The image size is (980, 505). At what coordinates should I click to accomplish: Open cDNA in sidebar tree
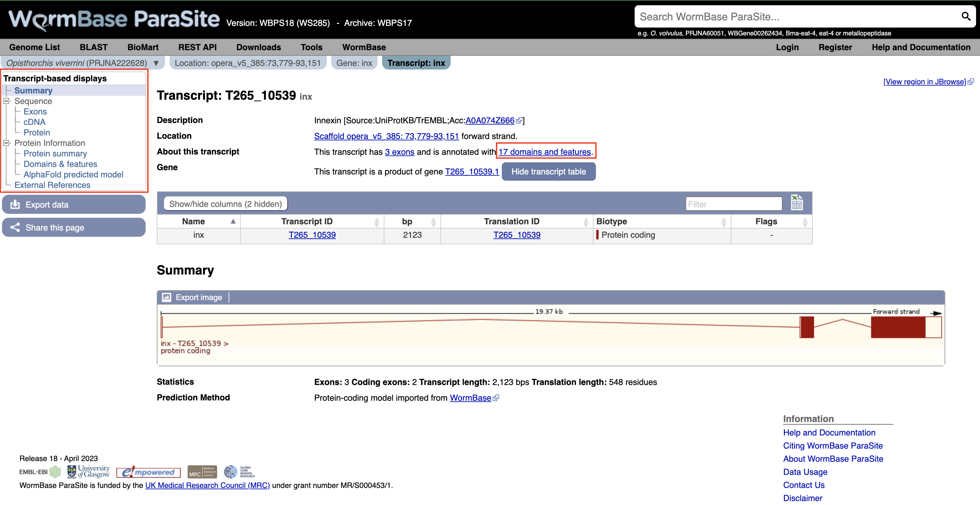[x=34, y=122]
